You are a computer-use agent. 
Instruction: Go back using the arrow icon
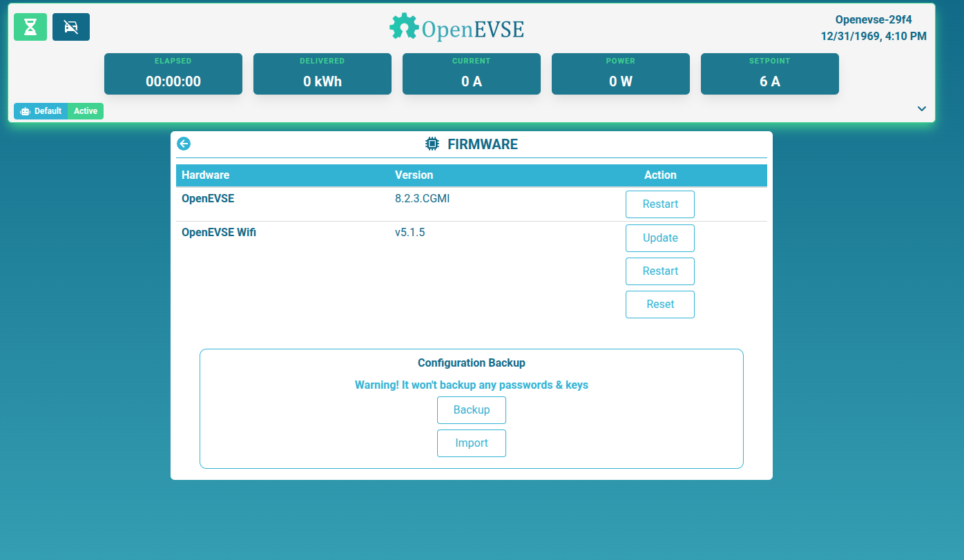point(184,144)
